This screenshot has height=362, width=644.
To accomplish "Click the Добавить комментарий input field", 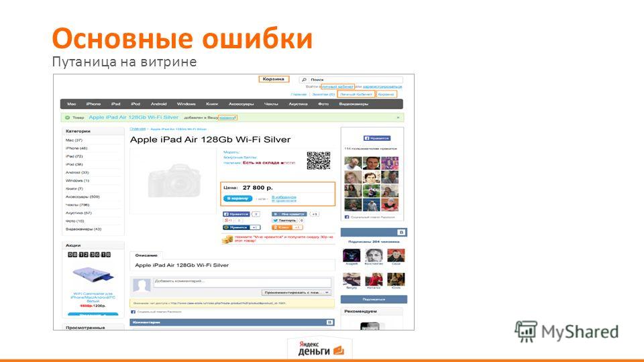I will pyautogui.click(x=242, y=282).
